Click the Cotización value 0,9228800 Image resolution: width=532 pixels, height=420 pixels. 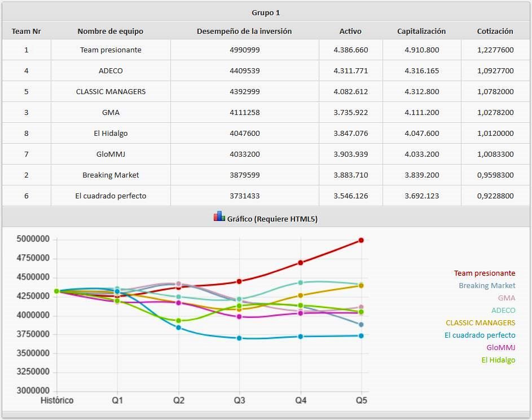click(x=495, y=196)
